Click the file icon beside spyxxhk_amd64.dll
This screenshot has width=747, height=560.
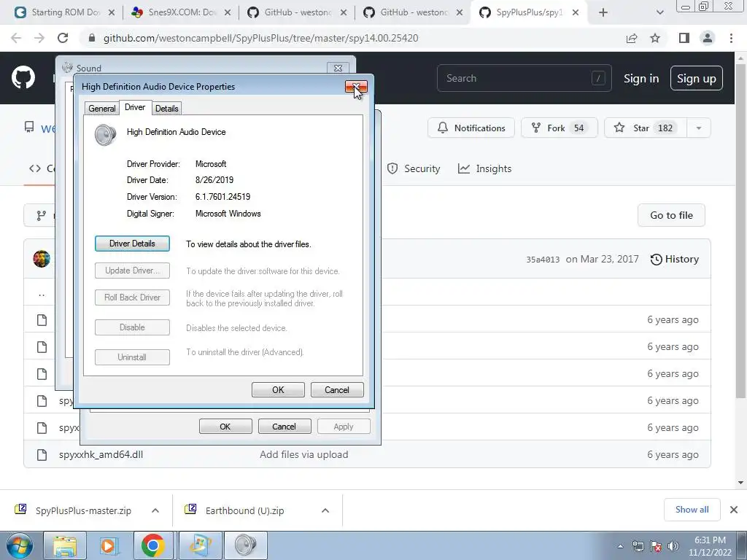point(42,454)
